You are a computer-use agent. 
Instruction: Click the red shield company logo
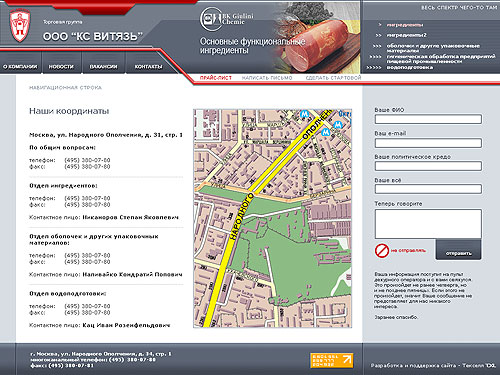(x=20, y=26)
